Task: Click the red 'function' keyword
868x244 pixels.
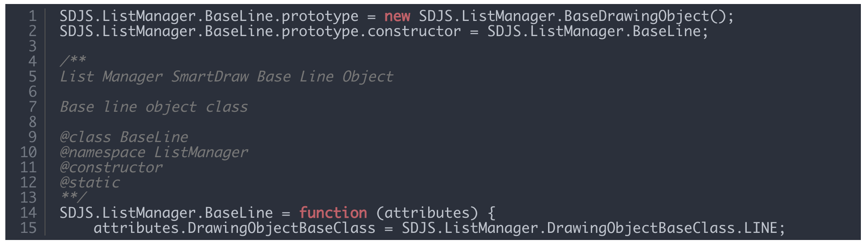Action: pos(333,213)
